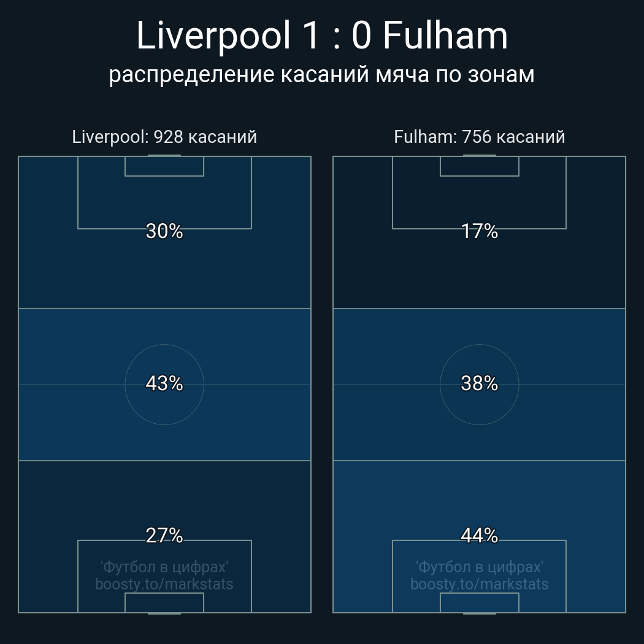Screen dimensions: 644x644
Task: Click 'Футбол в цифрах' text on Fulham pitch
Action: tap(480, 567)
